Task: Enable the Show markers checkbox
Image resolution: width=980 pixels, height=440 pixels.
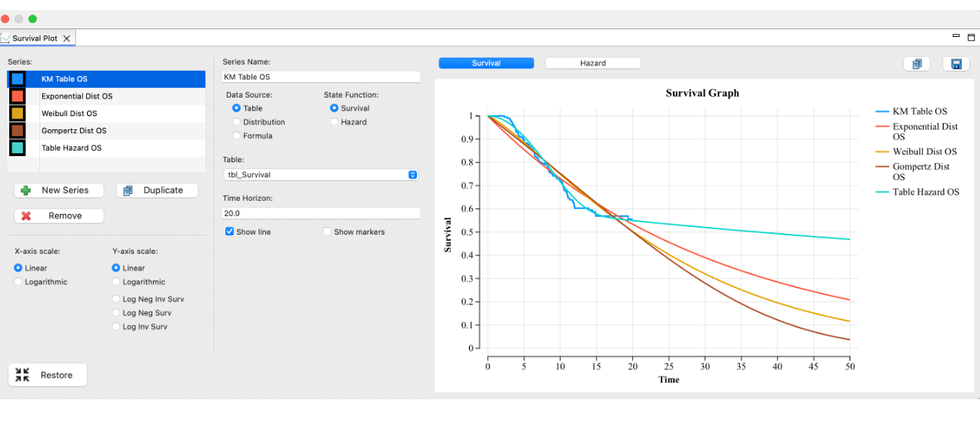Action: pyautogui.click(x=328, y=232)
